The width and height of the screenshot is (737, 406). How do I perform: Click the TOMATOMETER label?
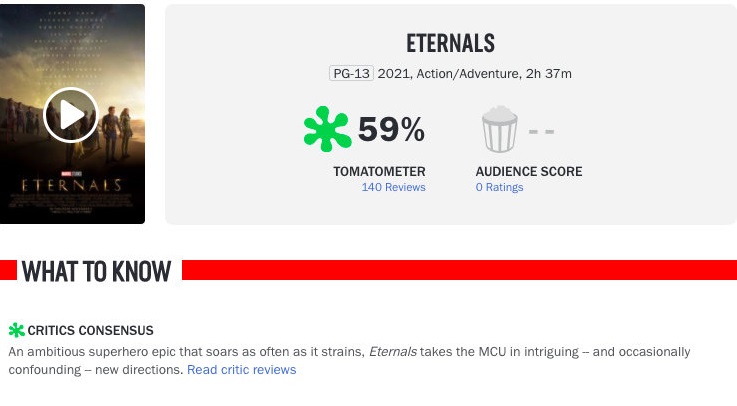(379, 171)
